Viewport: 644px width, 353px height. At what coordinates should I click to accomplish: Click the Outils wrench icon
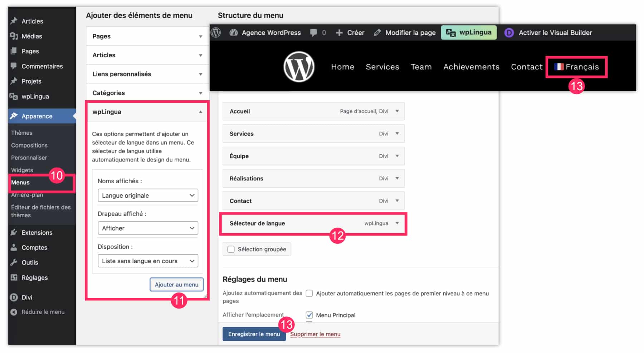(x=14, y=262)
